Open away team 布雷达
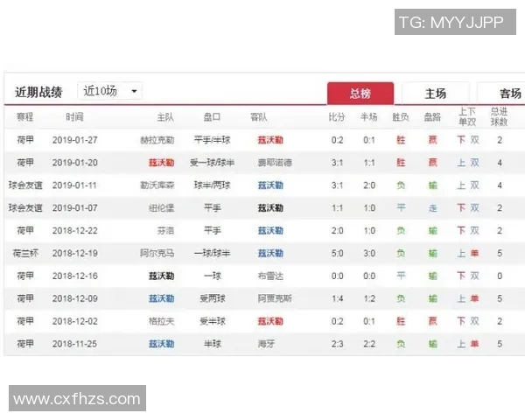The width and height of the screenshot is (525, 420). click(x=270, y=276)
